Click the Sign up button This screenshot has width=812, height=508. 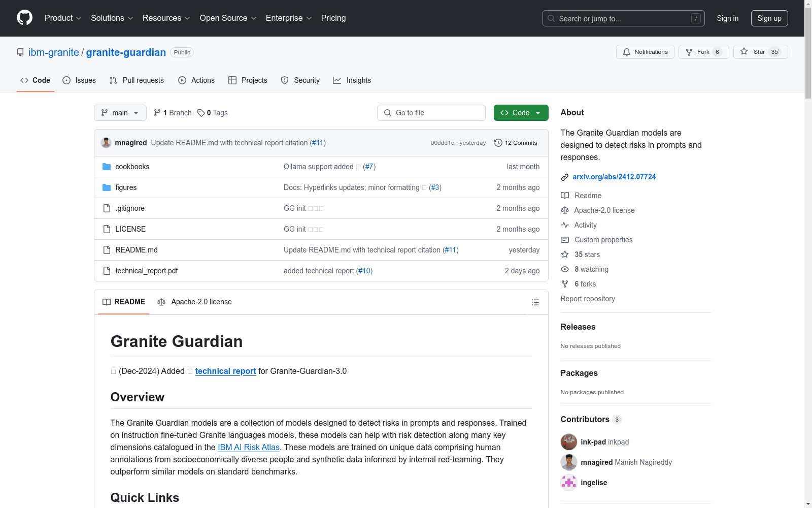pos(769,18)
